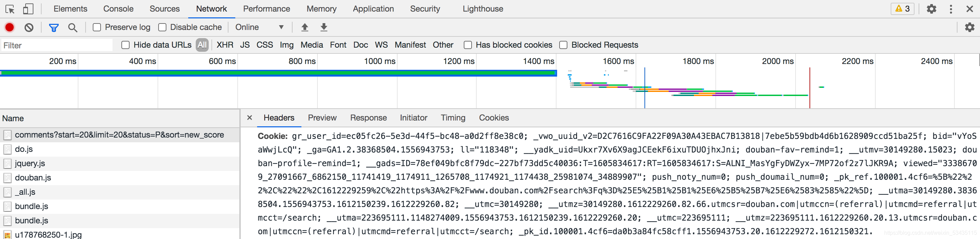Click file icon beside the comments request
This screenshot has width=980, height=239.
[x=7, y=135]
